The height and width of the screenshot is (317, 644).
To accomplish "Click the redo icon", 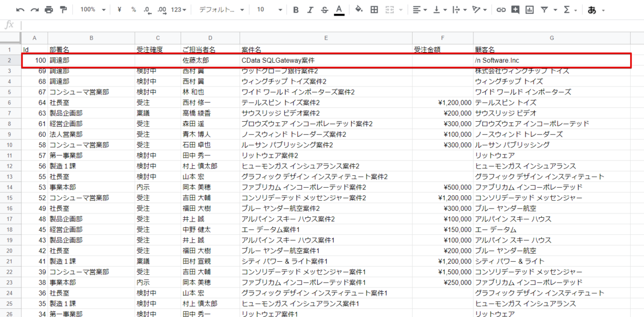I will tap(35, 10).
